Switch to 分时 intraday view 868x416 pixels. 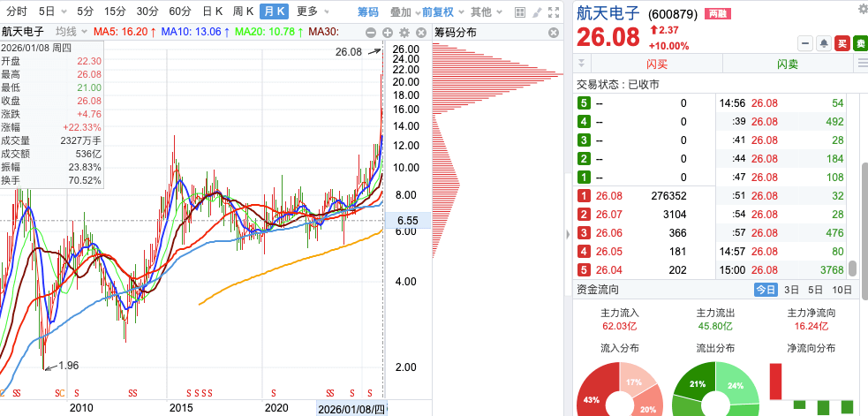click(x=16, y=11)
